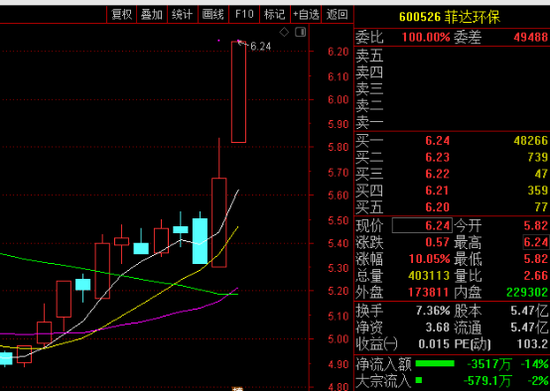Click the 复权 toolbar button
550x392 pixels.
[121, 14]
